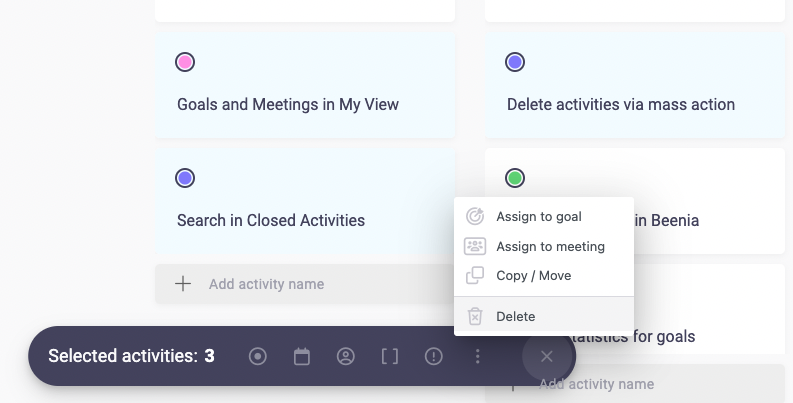Close the selected activities bar
The height and width of the screenshot is (403, 793).
point(546,356)
